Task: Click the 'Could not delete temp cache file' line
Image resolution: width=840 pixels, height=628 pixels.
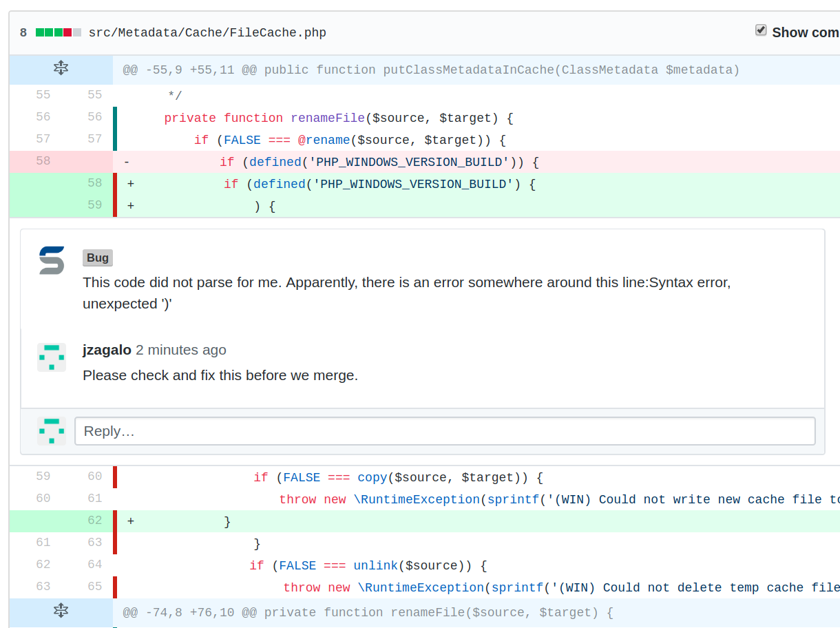Action: [561, 587]
